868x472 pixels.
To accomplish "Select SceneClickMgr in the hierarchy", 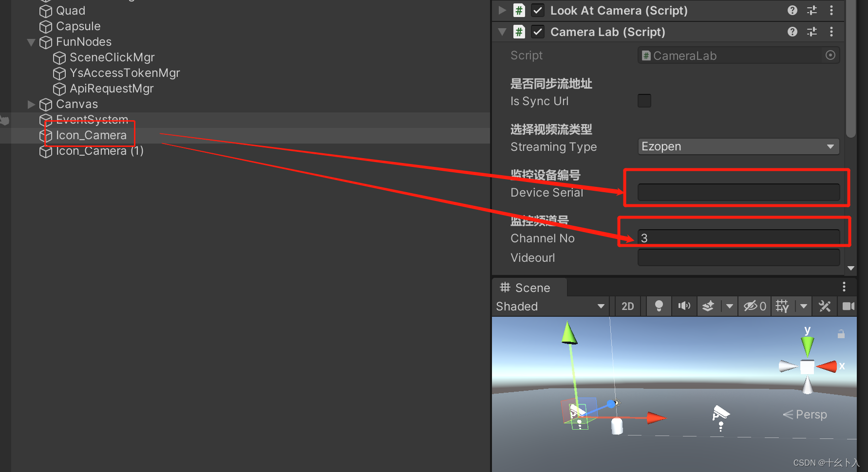I will pos(112,57).
